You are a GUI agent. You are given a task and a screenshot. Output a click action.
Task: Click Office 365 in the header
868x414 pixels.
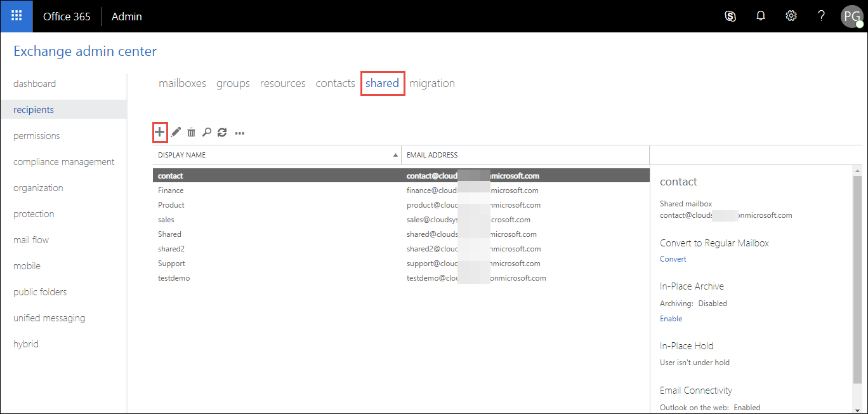67,17
